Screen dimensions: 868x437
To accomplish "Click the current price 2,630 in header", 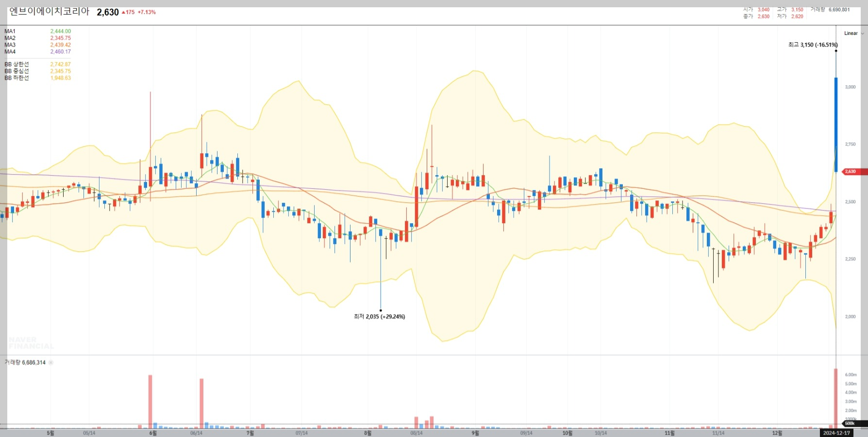I will (x=108, y=12).
